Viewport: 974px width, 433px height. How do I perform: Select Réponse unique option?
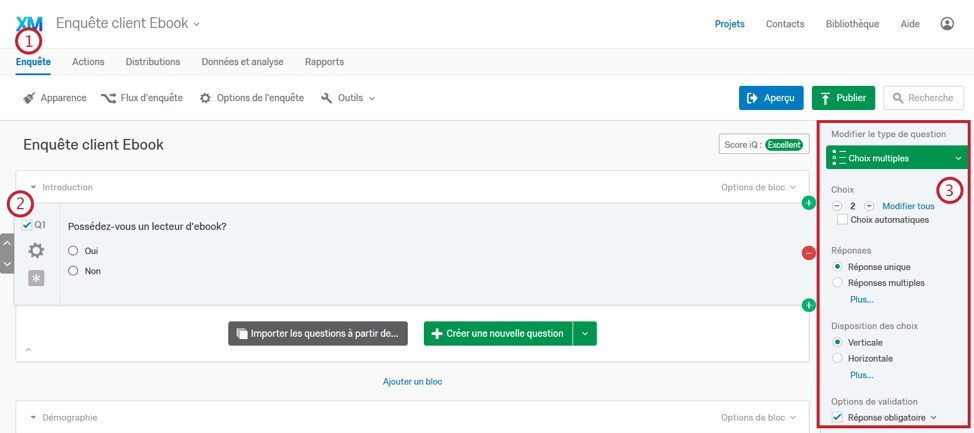point(837,267)
